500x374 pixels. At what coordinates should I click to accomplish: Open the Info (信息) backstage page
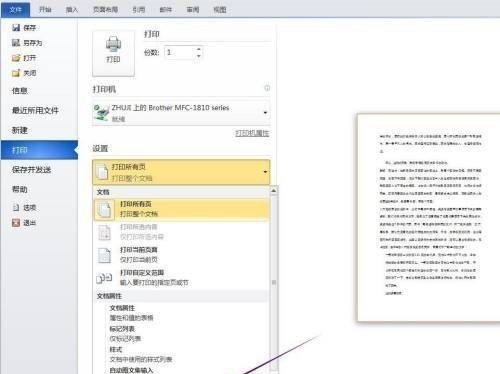coord(39,91)
